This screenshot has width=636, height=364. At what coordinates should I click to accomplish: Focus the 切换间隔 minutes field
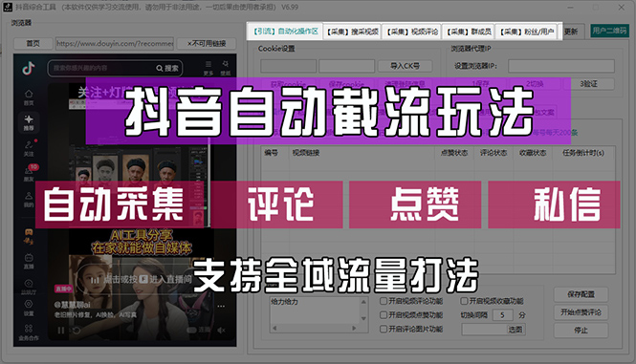pyautogui.click(x=503, y=315)
